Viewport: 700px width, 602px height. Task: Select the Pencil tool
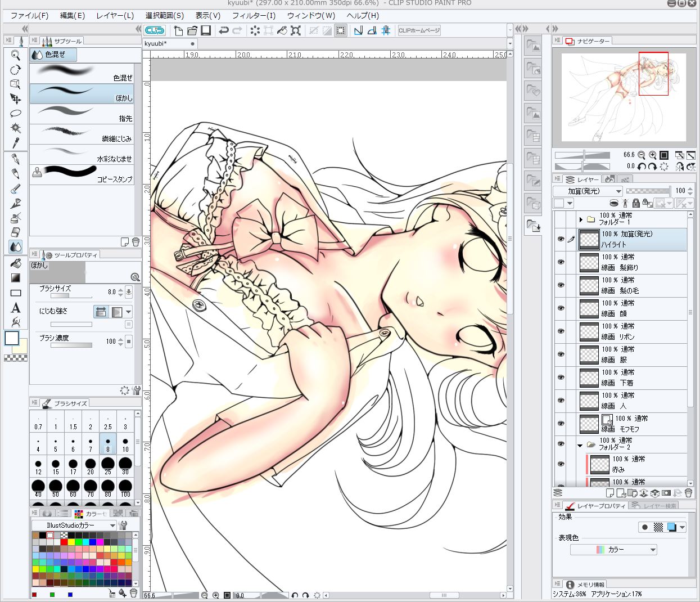tap(16, 173)
